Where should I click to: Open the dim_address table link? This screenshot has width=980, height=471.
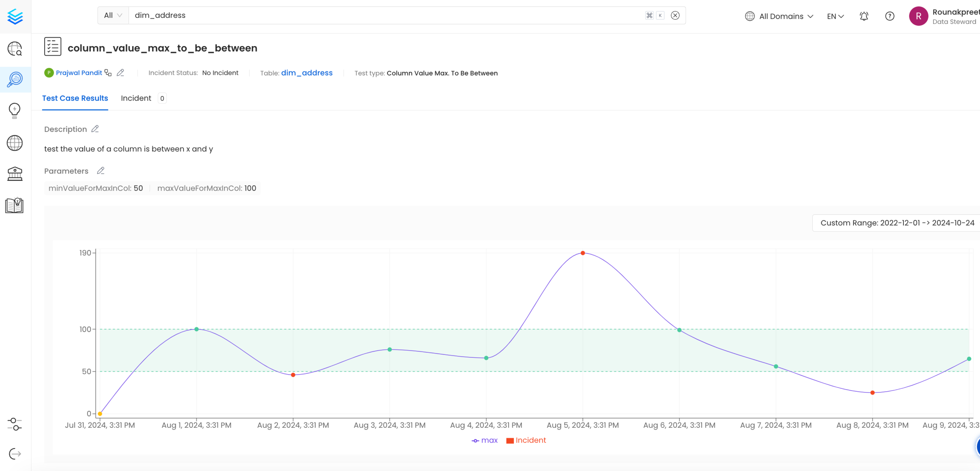[307, 73]
